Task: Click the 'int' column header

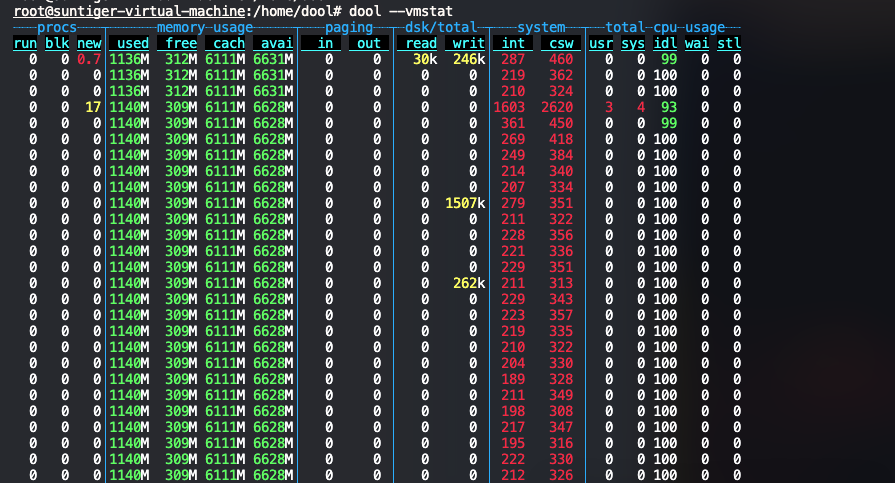Action: 513,43
